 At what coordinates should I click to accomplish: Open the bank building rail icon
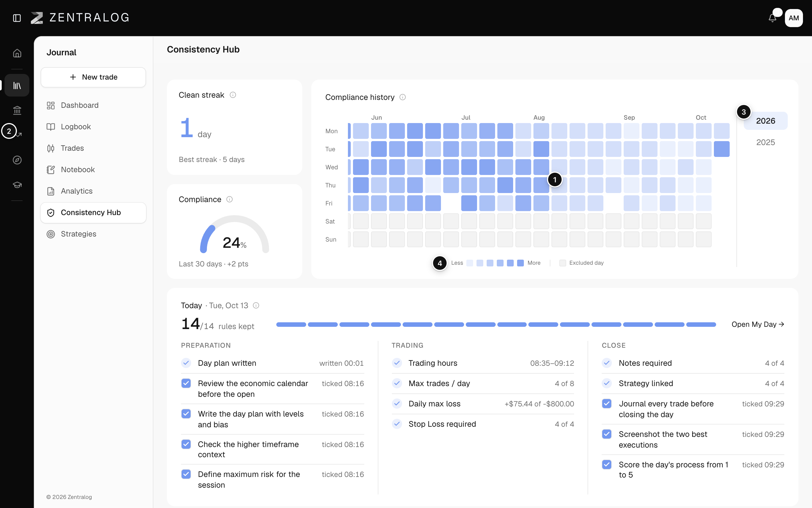17,110
